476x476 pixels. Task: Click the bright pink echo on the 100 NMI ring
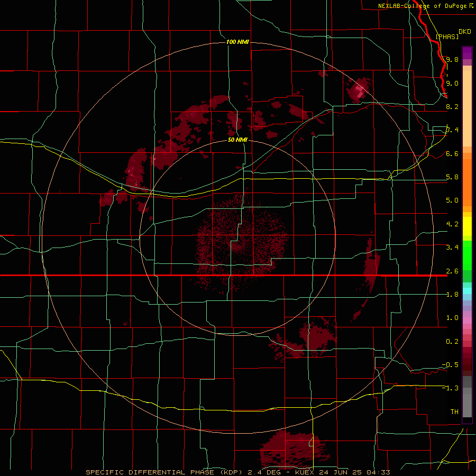360,90
